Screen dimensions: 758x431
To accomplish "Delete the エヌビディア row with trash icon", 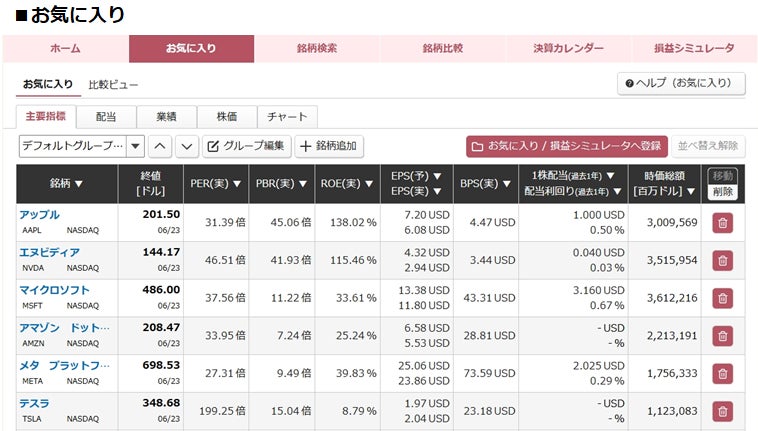I will click(x=722, y=260).
